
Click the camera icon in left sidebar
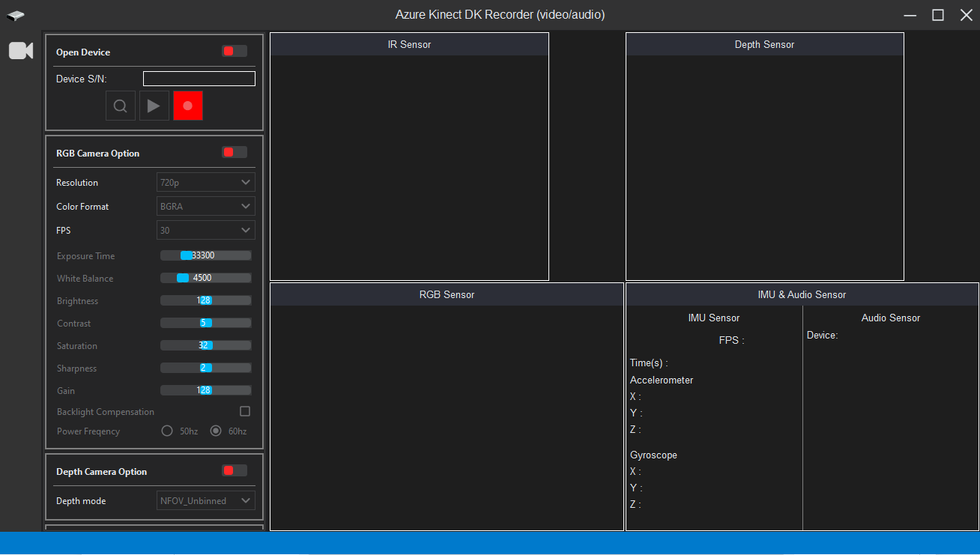pos(21,51)
